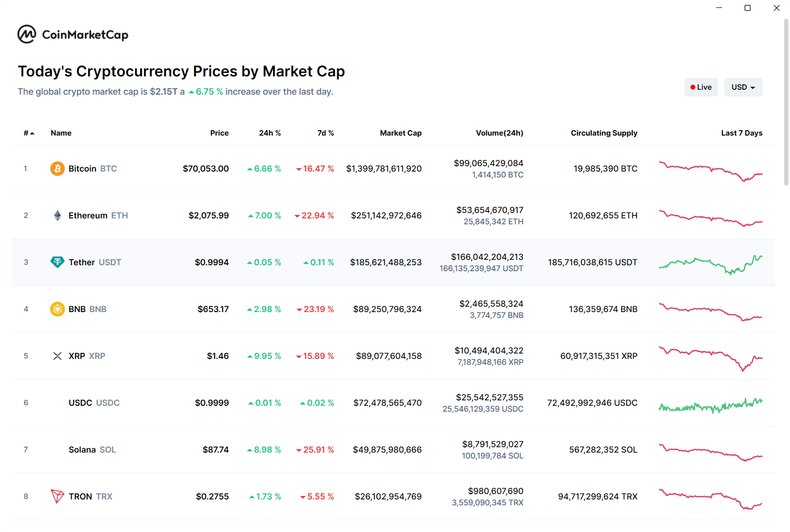View Tether's green 7-day sparkline chart
Image resolution: width=790 pixels, height=532 pixels.
tap(711, 264)
